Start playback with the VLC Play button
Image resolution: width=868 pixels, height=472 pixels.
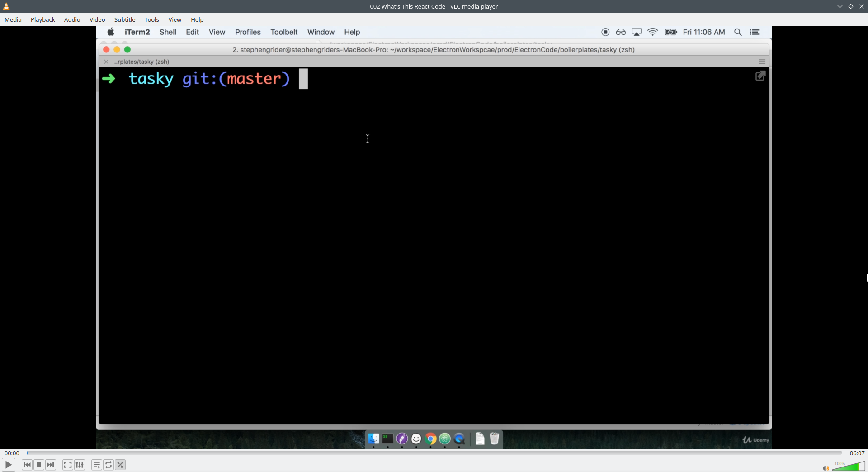click(x=9, y=465)
